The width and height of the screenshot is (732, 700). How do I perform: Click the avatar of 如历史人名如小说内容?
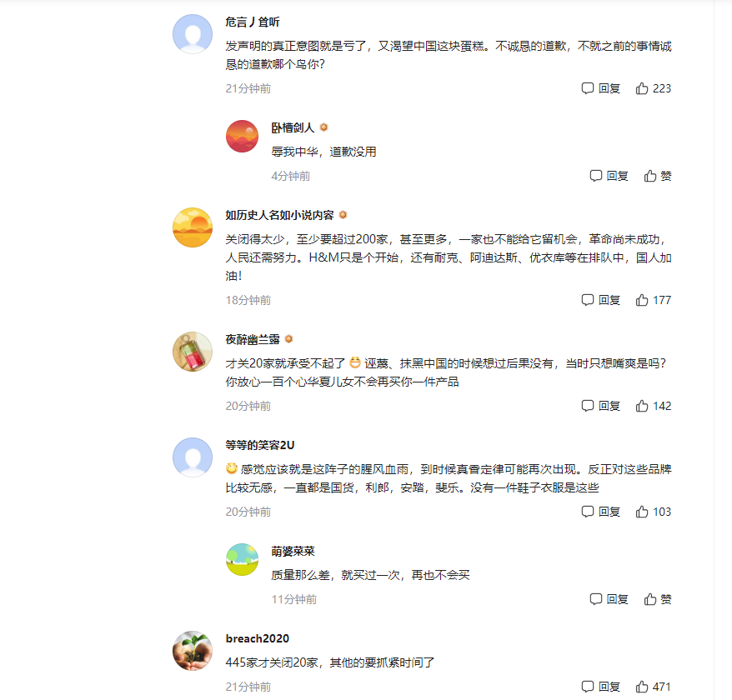coord(193,227)
